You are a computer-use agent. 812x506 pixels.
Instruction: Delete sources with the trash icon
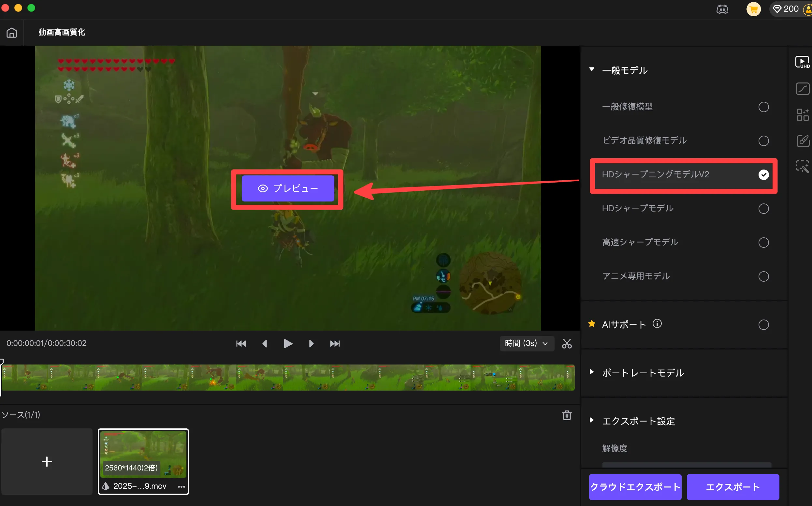[x=567, y=415]
